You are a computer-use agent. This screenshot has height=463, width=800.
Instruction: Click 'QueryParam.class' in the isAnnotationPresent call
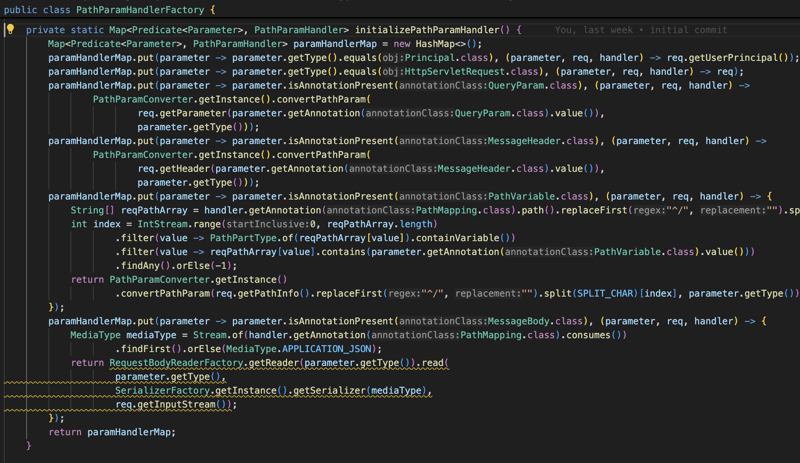coord(533,85)
